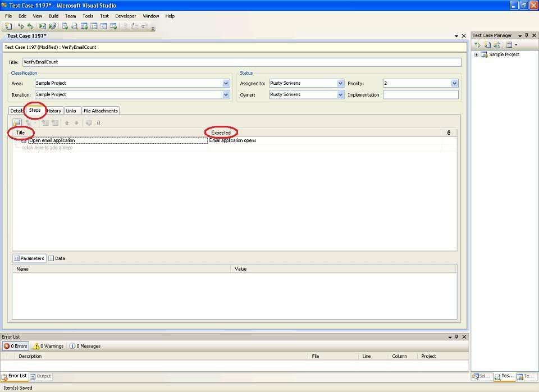Viewport: 539px width, 392px height.
Task: Open the File menu
Action: [x=8, y=16]
